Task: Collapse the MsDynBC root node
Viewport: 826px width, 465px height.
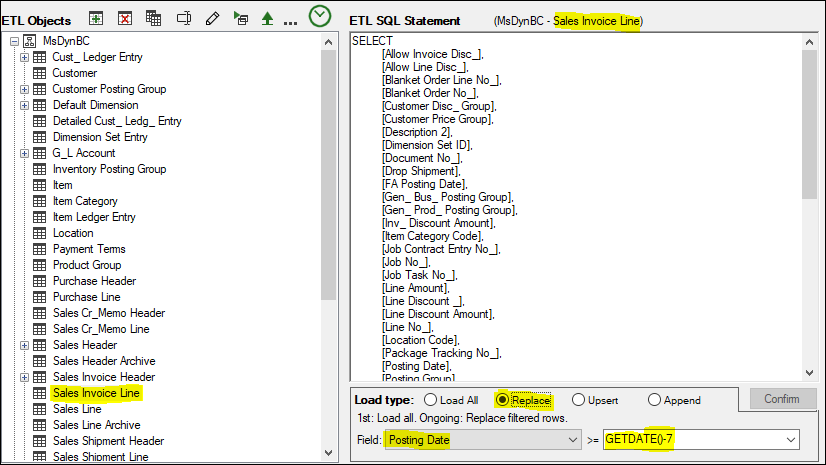Action: point(15,41)
